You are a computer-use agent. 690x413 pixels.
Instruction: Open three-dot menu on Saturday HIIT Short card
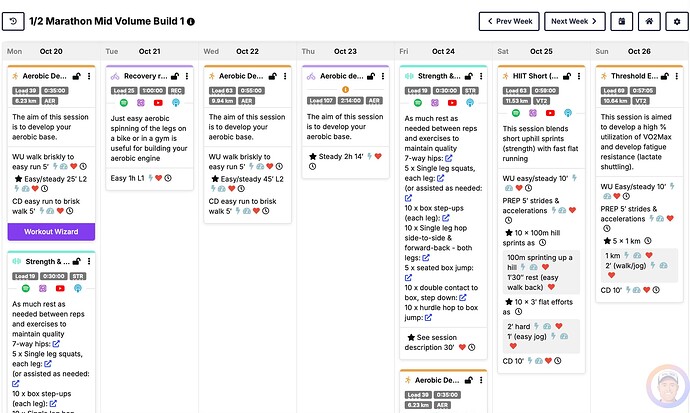pyautogui.click(x=578, y=76)
